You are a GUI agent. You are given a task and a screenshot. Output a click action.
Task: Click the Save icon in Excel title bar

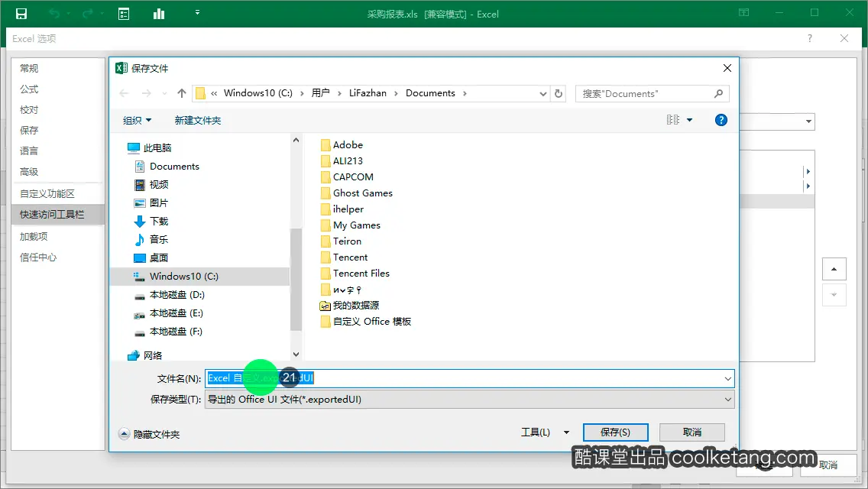click(21, 14)
